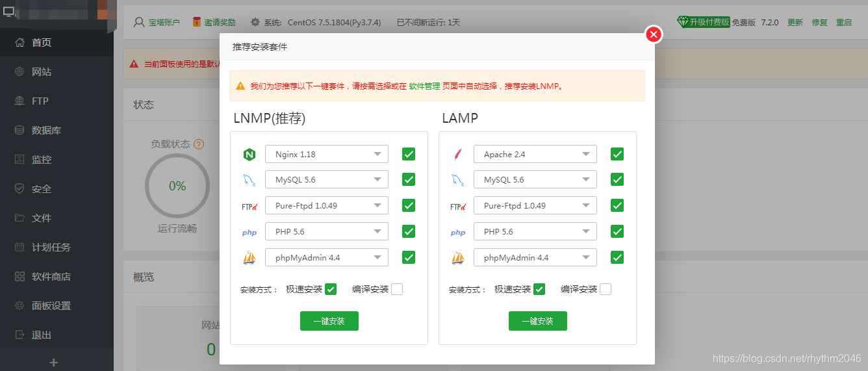Click the grid icon beside 软件商店
868x371 pixels.
point(19,276)
